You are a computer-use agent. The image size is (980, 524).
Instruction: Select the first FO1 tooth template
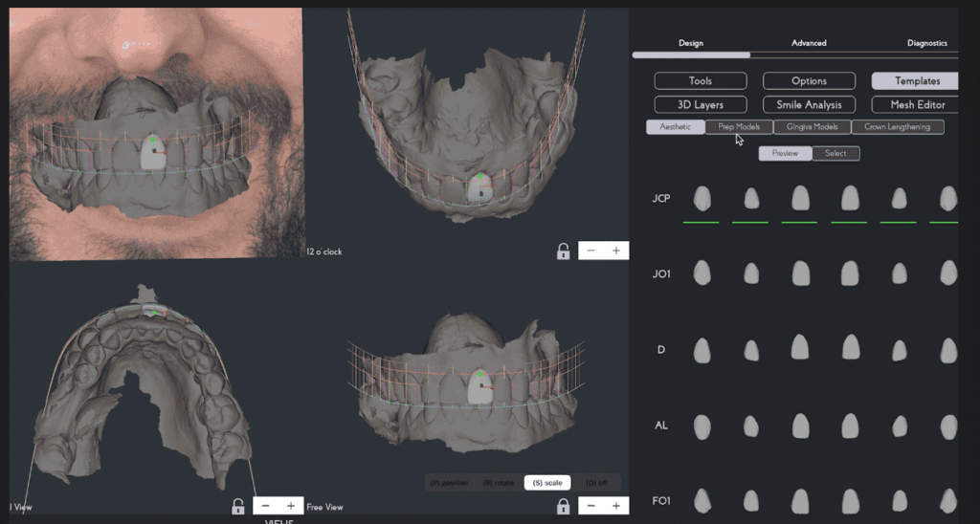[x=702, y=499]
